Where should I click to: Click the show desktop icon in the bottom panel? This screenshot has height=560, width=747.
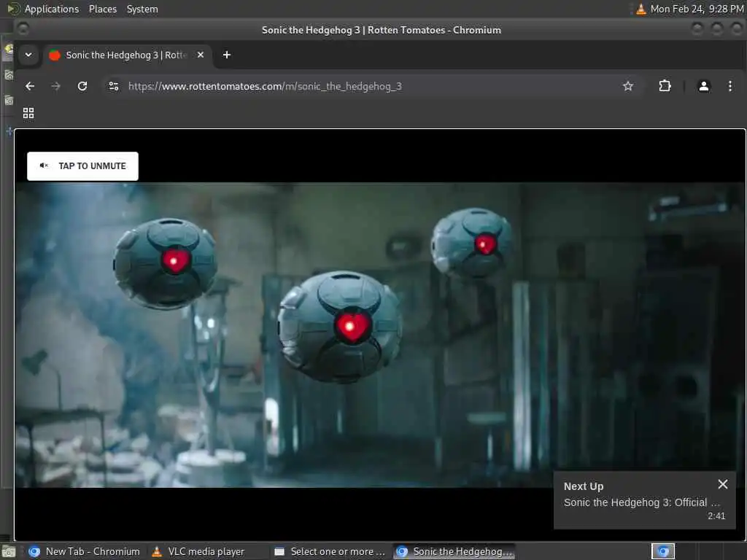click(x=9, y=552)
